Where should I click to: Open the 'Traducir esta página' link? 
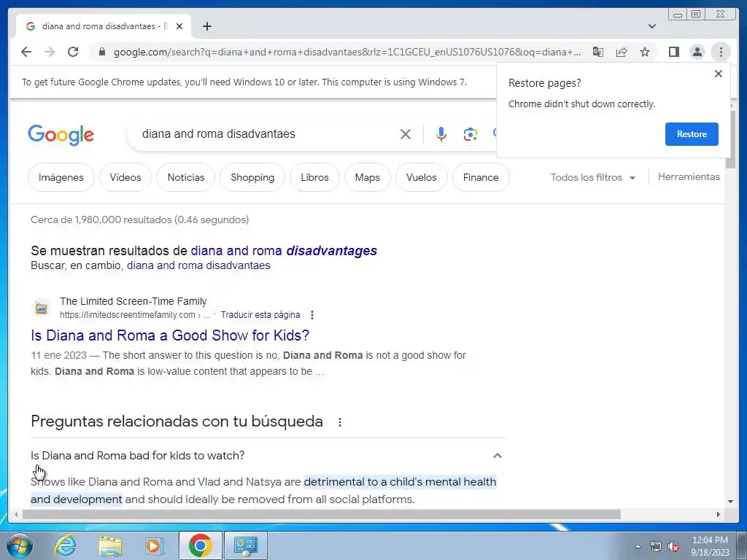(x=260, y=315)
